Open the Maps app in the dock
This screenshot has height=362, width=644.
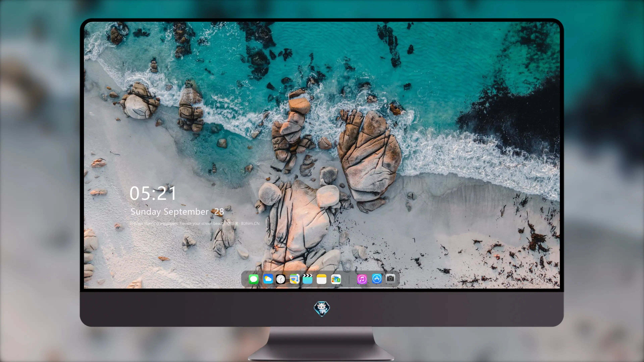coord(294,279)
